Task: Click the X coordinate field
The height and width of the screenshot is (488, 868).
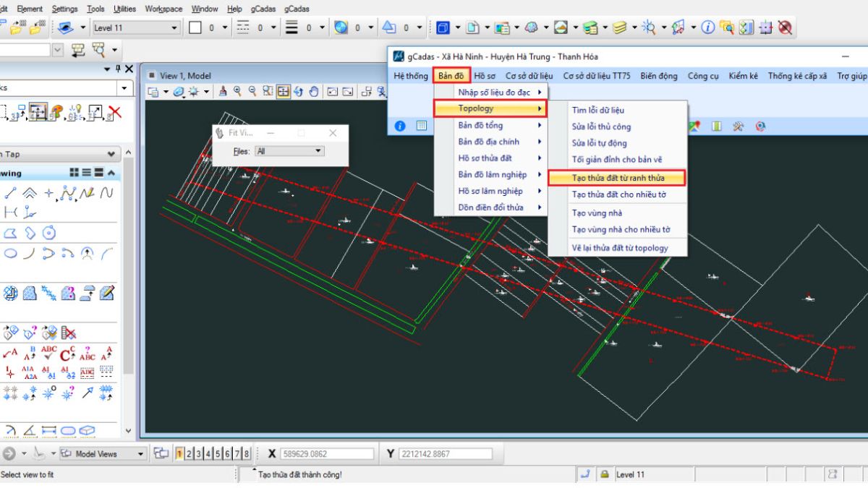Action: pos(327,454)
